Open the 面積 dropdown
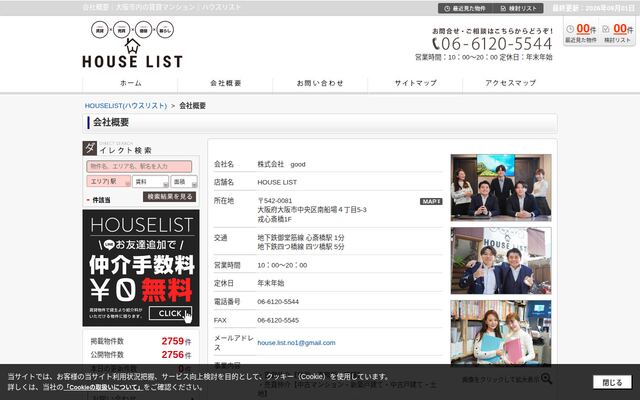Image resolution: width=640 pixels, height=400 pixels. pyautogui.click(x=184, y=181)
